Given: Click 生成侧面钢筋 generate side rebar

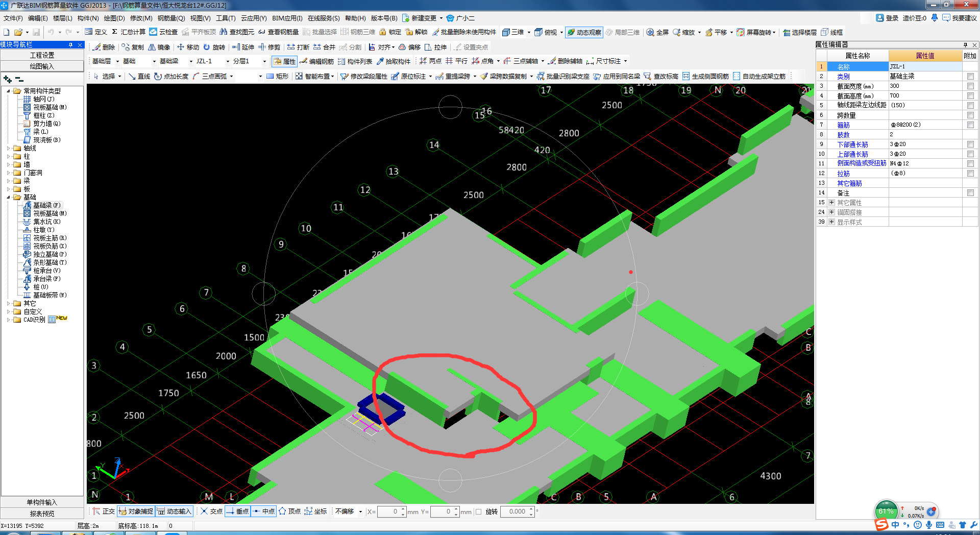Looking at the screenshot, I should [x=705, y=76].
